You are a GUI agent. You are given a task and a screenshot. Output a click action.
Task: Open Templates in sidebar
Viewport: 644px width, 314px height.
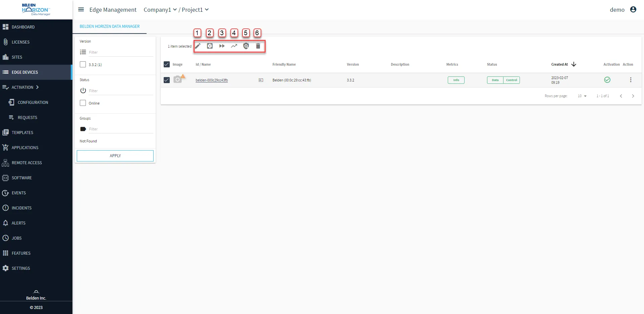[36, 132]
